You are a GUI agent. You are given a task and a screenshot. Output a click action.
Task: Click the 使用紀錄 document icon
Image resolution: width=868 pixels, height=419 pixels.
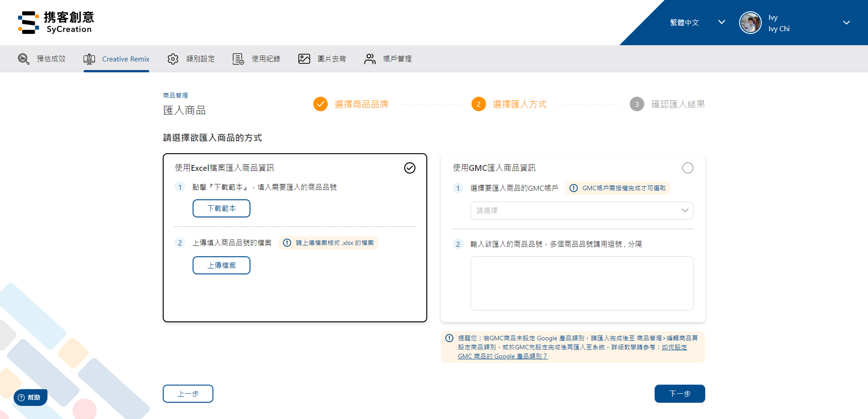pyautogui.click(x=238, y=59)
